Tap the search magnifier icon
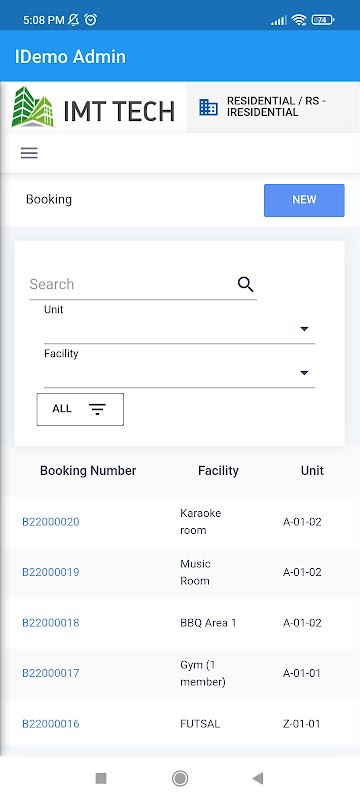This screenshot has width=360, height=800. tap(245, 284)
